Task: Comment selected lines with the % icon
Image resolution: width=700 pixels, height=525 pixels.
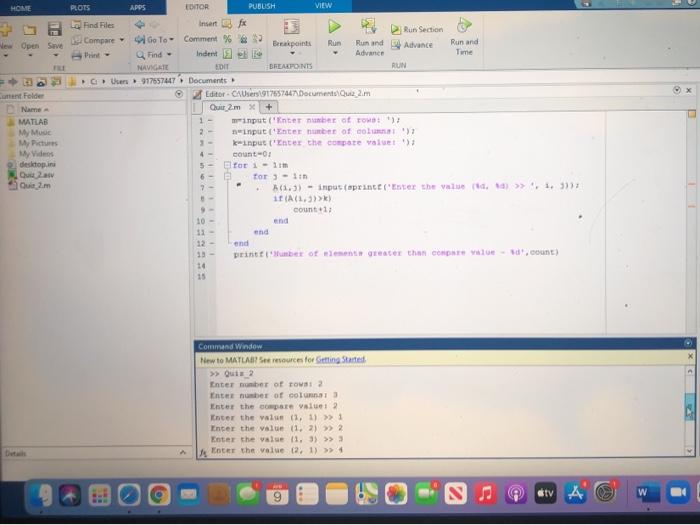Action: point(227,39)
